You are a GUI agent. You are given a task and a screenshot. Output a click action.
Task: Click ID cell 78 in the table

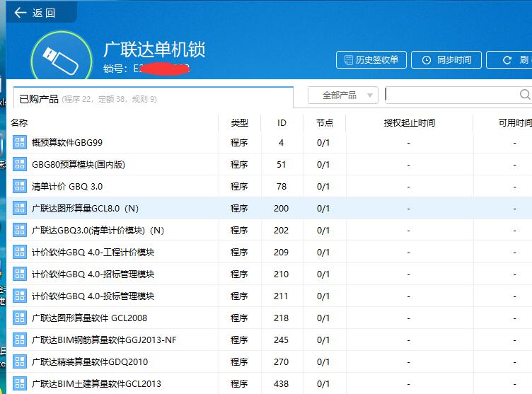282,186
